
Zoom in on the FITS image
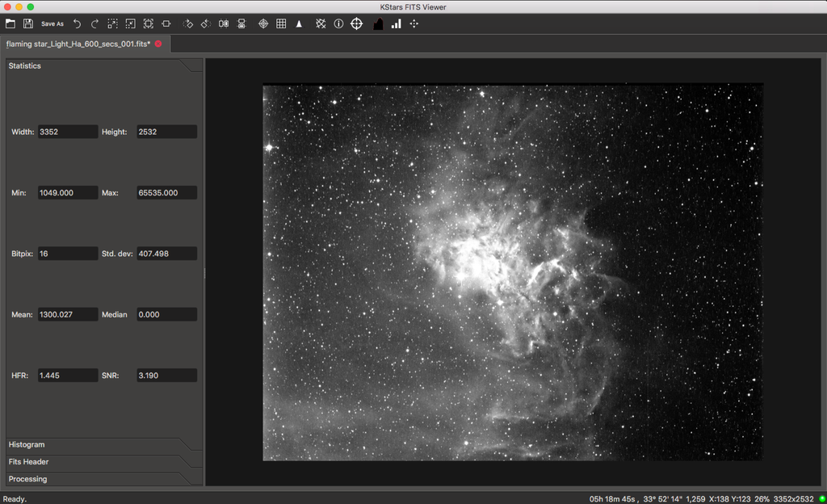(x=113, y=23)
